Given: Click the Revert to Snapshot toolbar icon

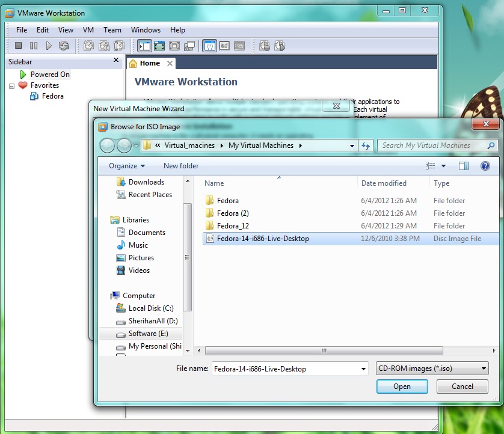Looking at the screenshot, I should (x=104, y=46).
